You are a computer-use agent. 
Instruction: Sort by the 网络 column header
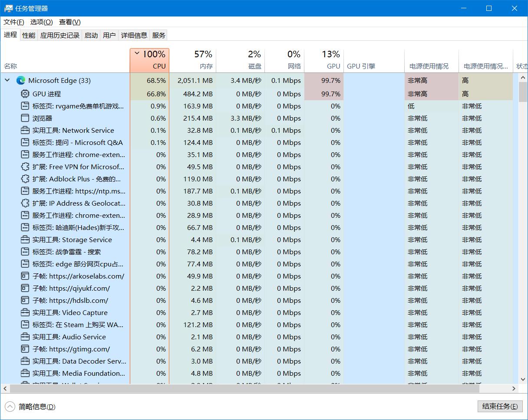point(284,60)
